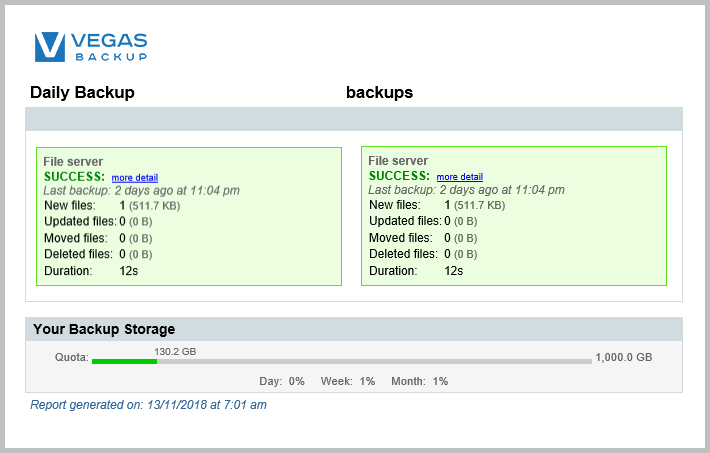710x453 pixels.
Task: Select File server title in Daily Backup panel
Action: pos(73,161)
